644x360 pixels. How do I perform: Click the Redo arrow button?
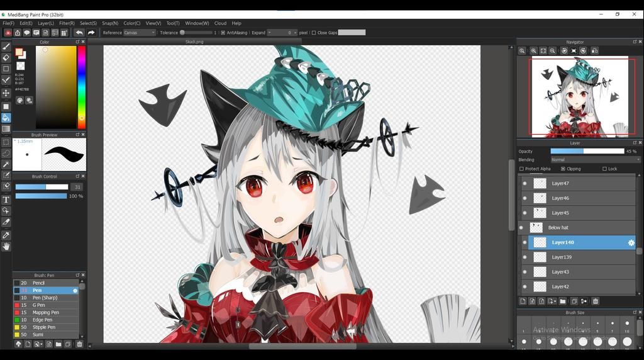(x=91, y=33)
